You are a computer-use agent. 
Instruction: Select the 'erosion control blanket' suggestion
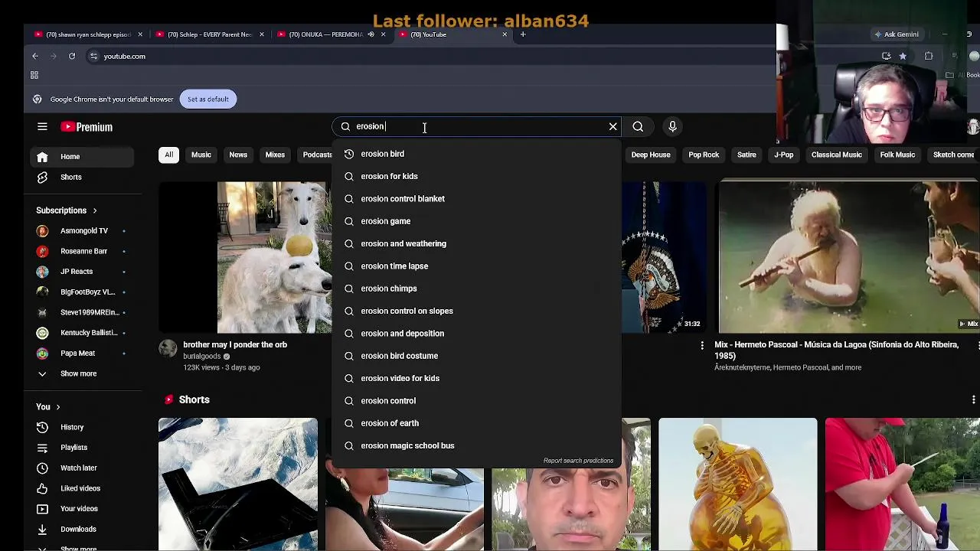point(476,199)
